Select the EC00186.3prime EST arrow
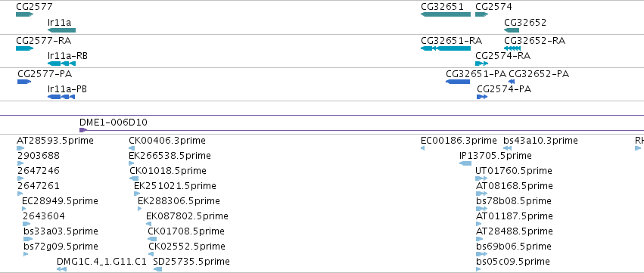Viewport: 644px width, 273px height. click(x=422, y=148)
